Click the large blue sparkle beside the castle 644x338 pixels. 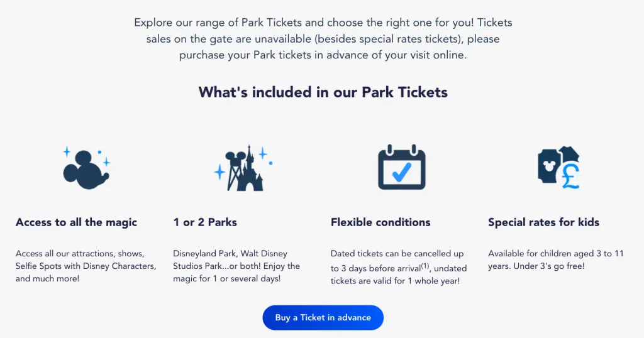click(x=219, y=172)
